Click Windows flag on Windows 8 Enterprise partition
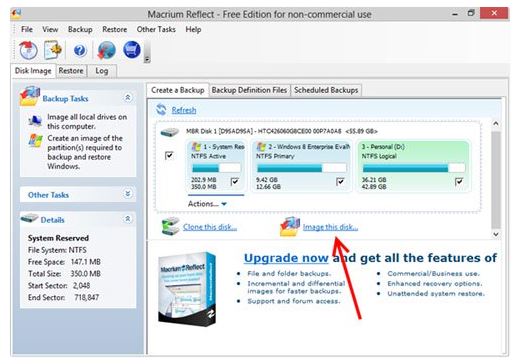 coord(262,147)
